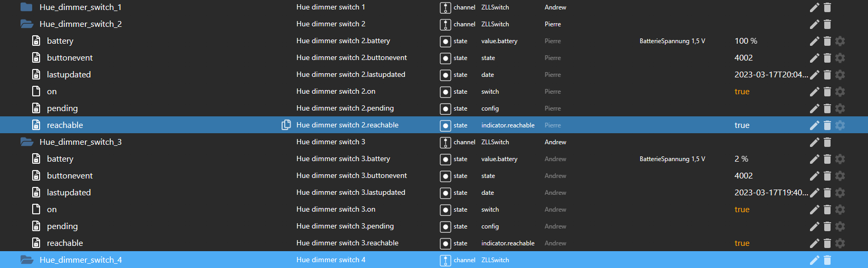868x268 pixels.
Task: Delete Hue dimmer switch 3.pending object
Action: (x=827, y=226)
